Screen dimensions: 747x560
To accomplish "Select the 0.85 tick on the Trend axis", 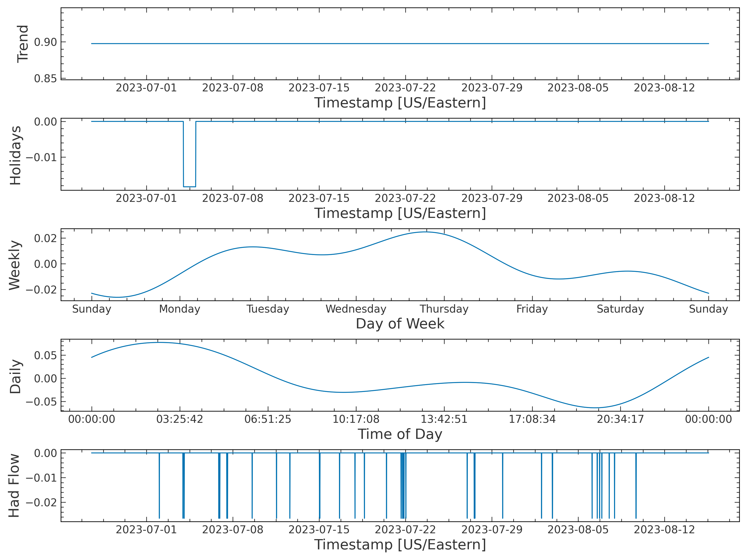I will click(x=46, y=79).
